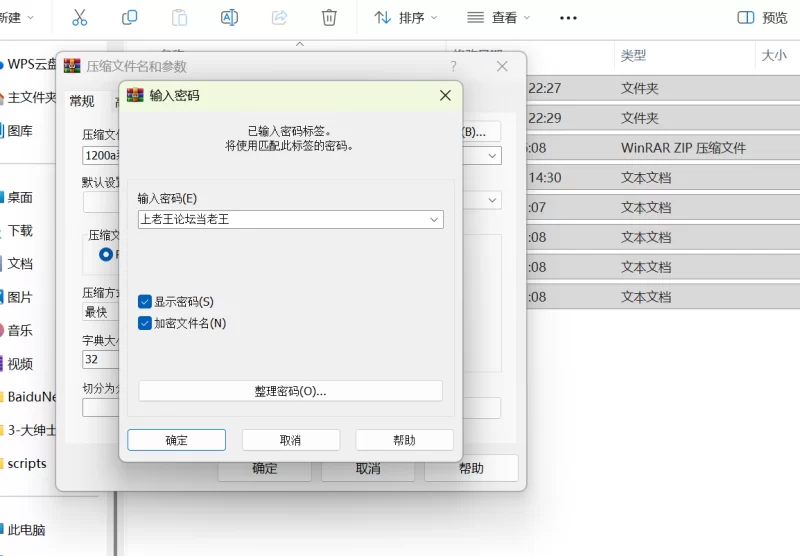Open the 下载 folder in sidebar
Screen dimensions: 800x556
pos(20,230)
